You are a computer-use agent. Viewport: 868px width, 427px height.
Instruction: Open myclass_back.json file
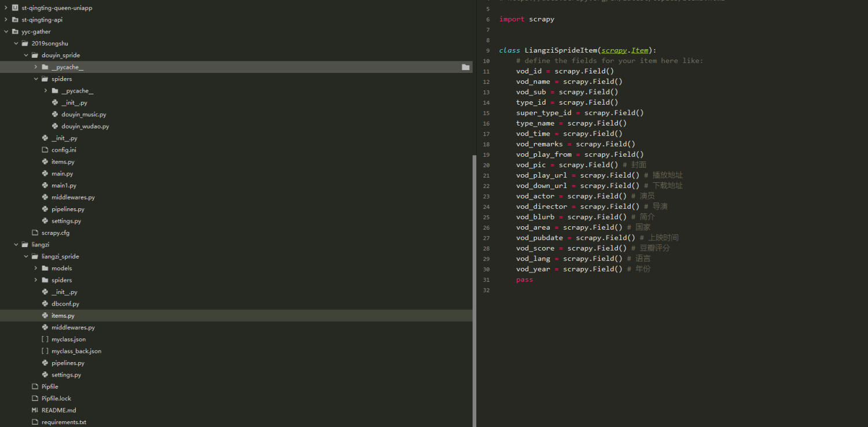tap(76, 351)
